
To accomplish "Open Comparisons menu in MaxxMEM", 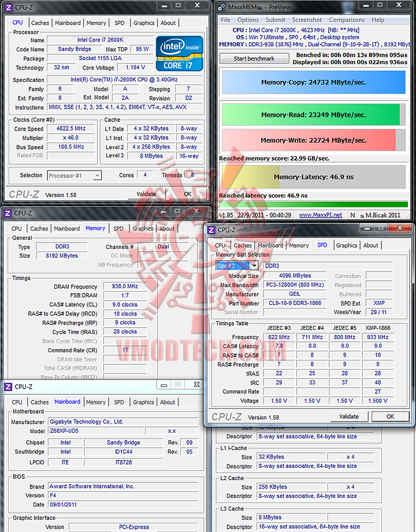I will click(347, 20).
